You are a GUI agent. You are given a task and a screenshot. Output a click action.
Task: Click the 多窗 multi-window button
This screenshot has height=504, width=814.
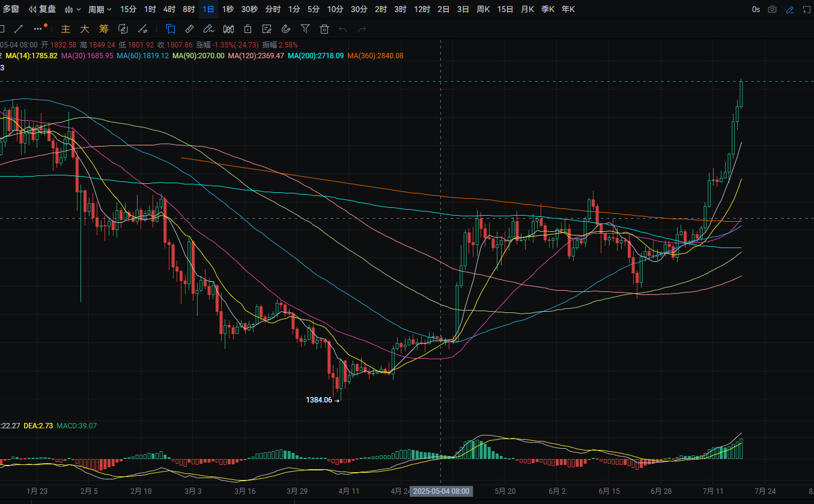(11, 10)
